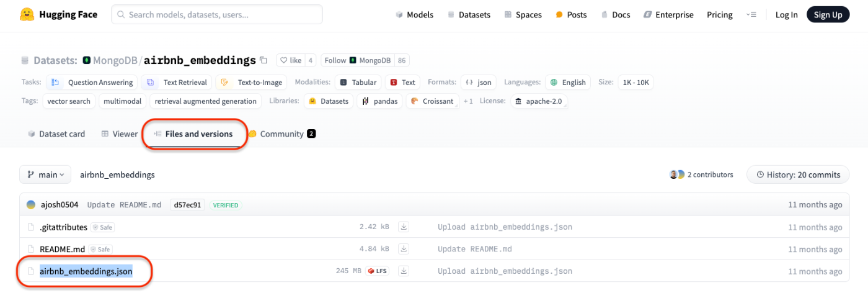
Task: Follow the MongoDB organization
Action: 358,60
